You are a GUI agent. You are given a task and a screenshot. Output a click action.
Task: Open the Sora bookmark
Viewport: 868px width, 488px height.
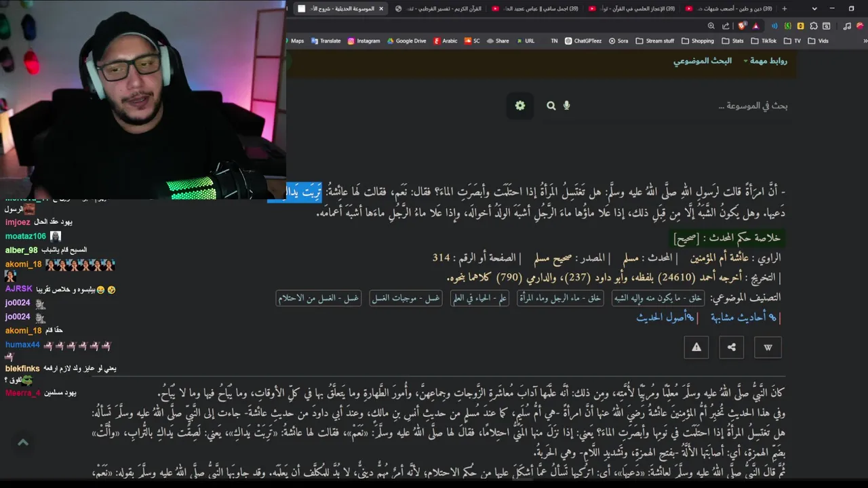click(618, 41)
